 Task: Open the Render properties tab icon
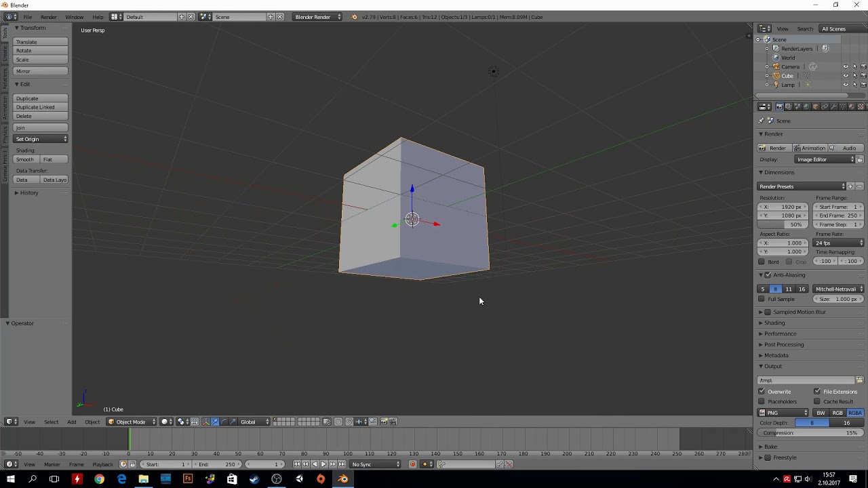pyautogui.click(x=780, y=106)
